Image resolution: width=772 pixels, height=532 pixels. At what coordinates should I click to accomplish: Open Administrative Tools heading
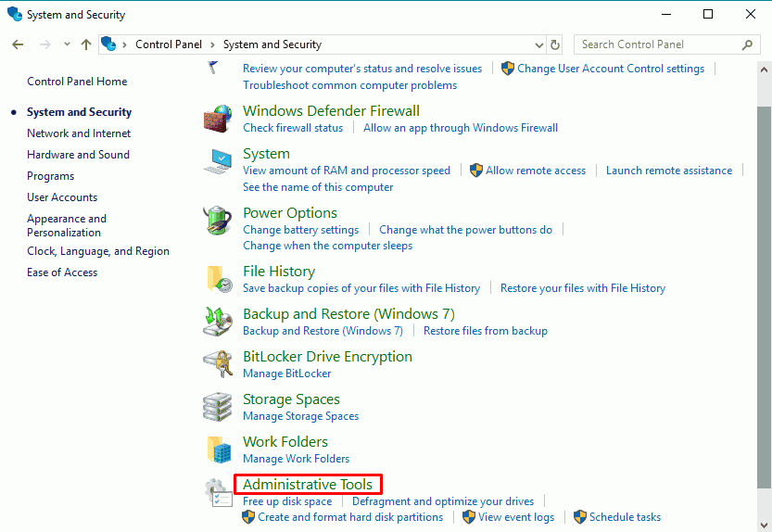[308, 485]
